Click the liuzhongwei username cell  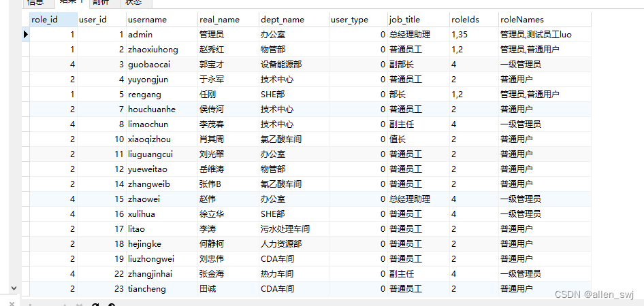(162, 259)
